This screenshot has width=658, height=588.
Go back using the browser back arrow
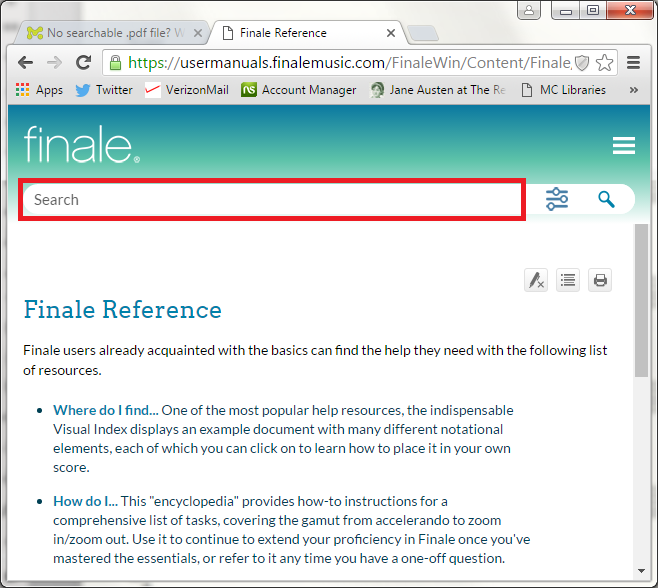(x=25, y=63)
